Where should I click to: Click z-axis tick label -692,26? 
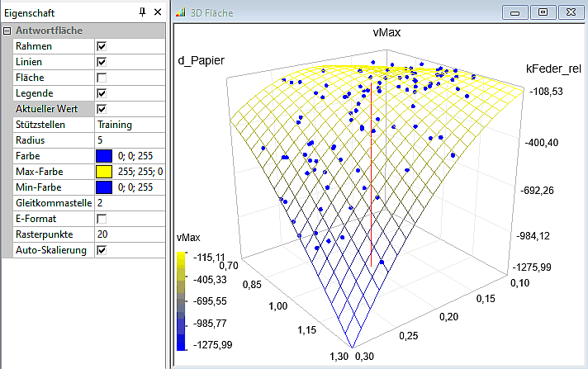537,191
